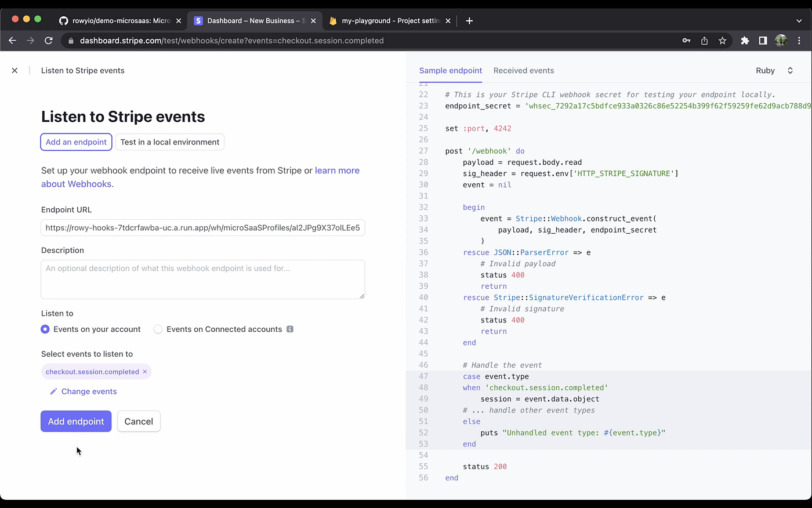
Task: Click the browser address bar URL
Action: [x=232, y=41]
